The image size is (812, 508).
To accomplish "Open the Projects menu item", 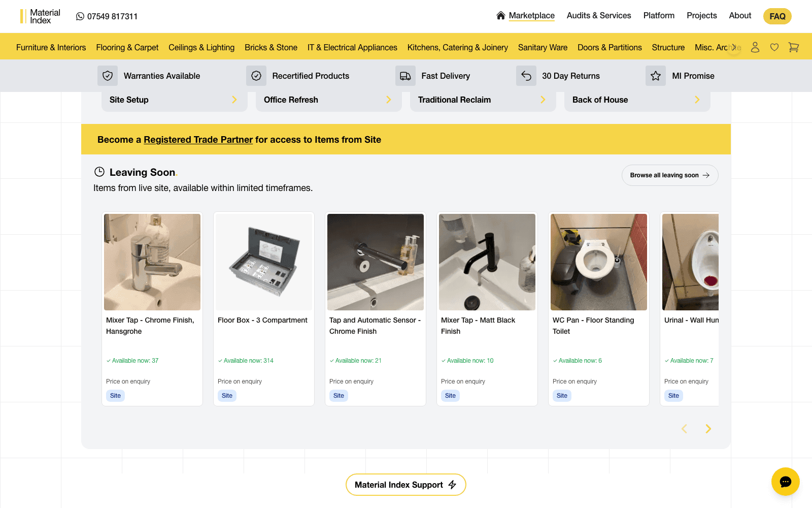I will (x=702, y=16).
